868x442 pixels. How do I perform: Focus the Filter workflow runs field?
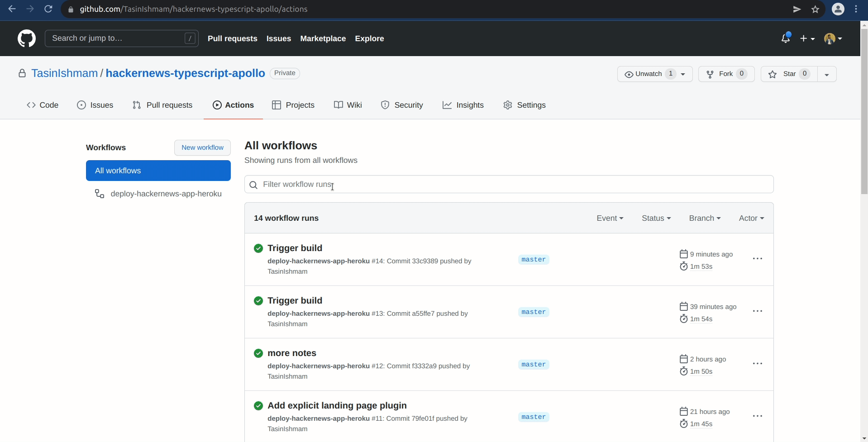pos(509,184)
